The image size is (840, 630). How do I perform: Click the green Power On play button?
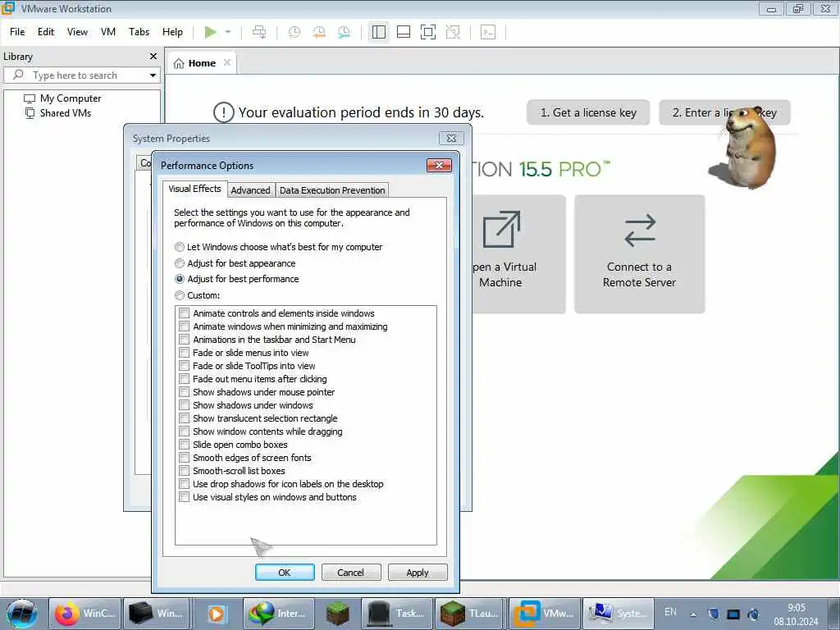(211, 32)
